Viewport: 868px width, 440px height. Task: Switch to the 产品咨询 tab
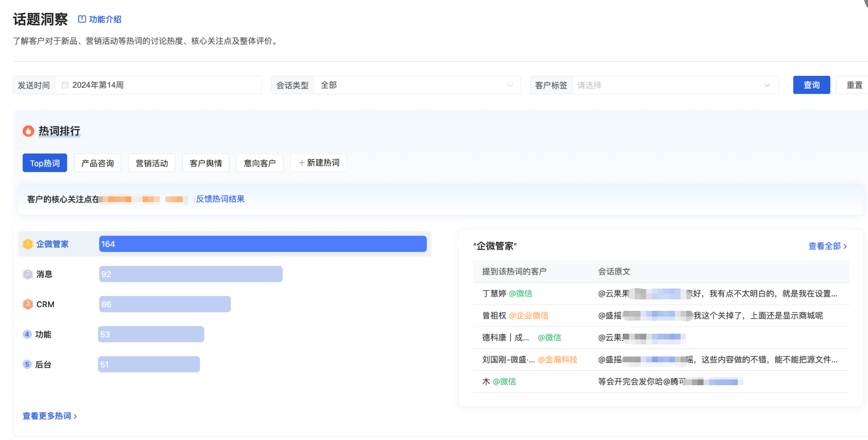tap(97, 163)
